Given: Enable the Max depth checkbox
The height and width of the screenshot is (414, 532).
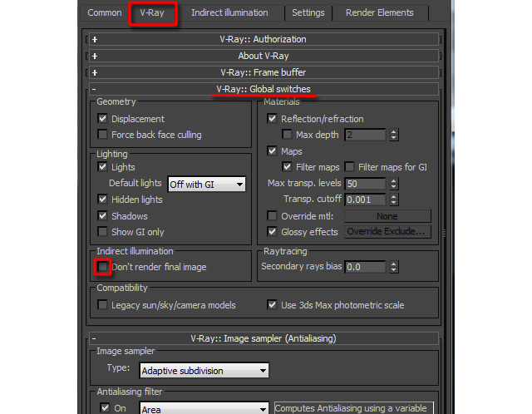Looking at the screenshot, I should click(x=287, y=135).
